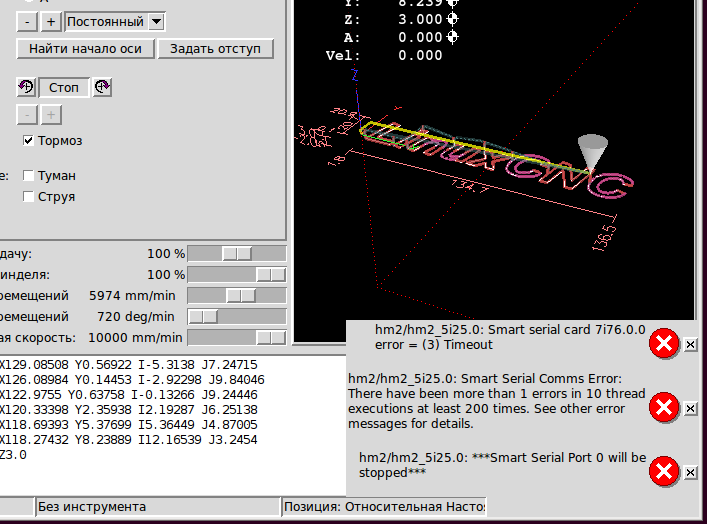Jog axis negative with the minus button
Image resolution: width=707 pixels, height=524 pixels.
(x=27, y=22)
